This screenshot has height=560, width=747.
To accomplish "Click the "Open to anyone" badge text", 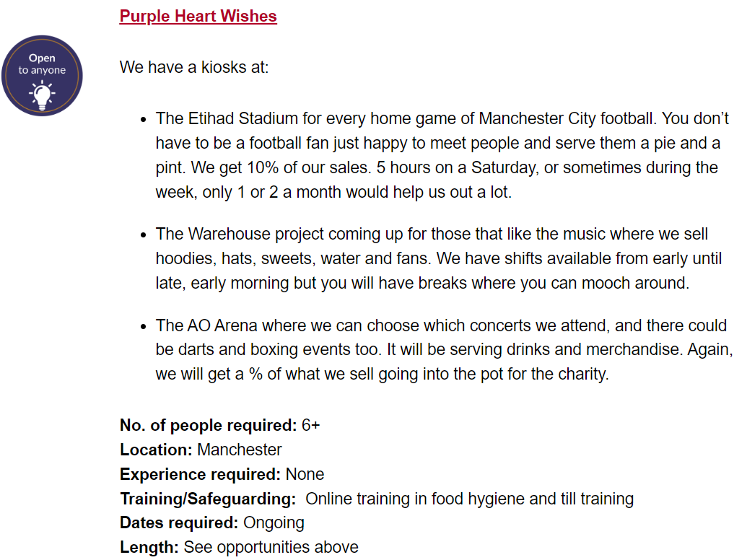I will pyautogui.click(x=42, y=64).
